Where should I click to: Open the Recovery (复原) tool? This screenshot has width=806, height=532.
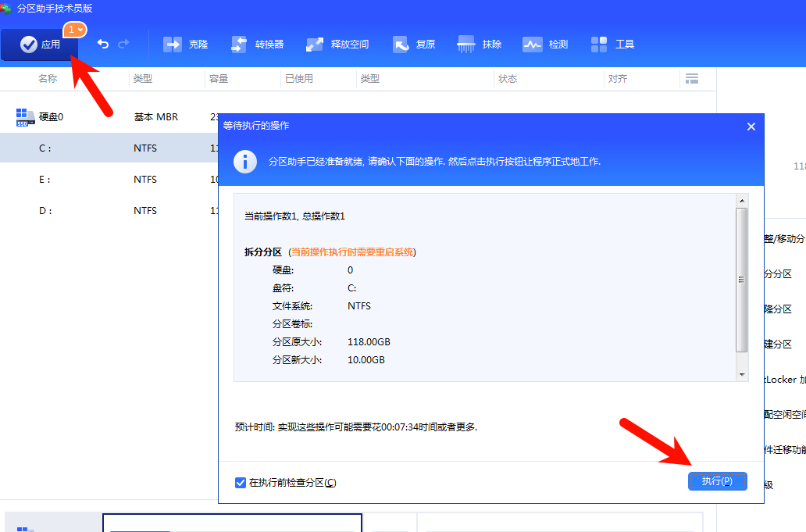tap(414, 45)
